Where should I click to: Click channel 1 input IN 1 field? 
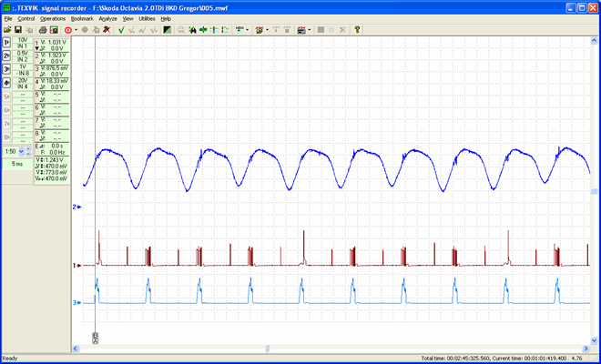click(23, 46)
